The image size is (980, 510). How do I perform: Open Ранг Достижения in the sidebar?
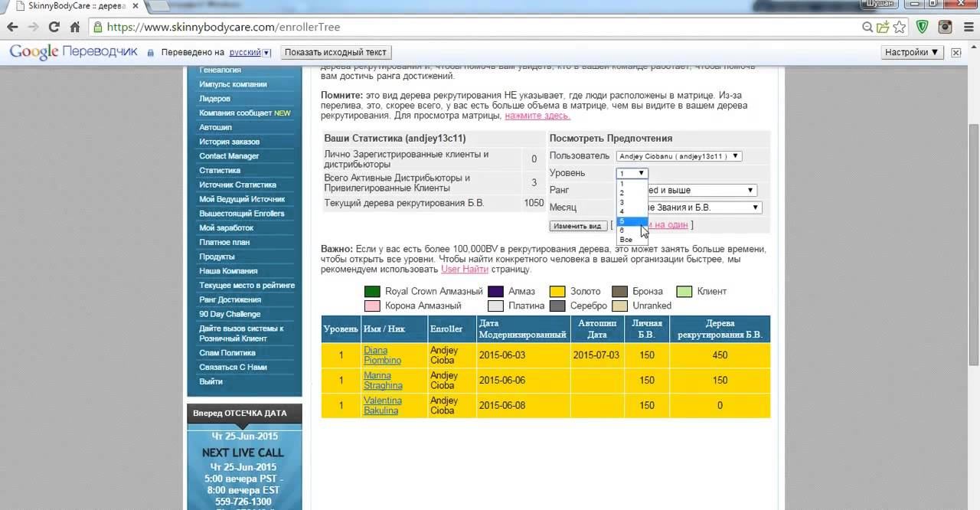coord(230,299)
